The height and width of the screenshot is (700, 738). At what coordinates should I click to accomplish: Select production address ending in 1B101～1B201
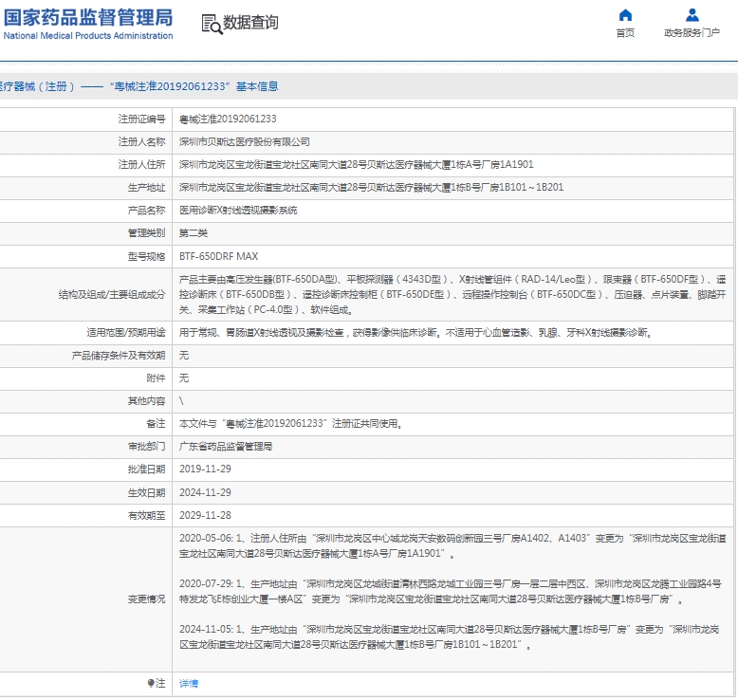click(371, 187)
